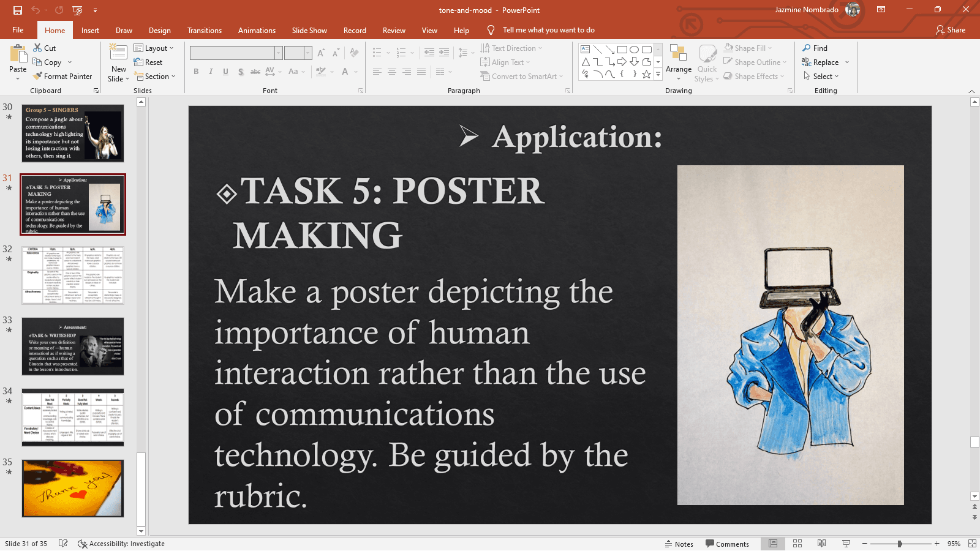Open the Arrange tool
The image size is (980, 551).
tap(678, 62)
